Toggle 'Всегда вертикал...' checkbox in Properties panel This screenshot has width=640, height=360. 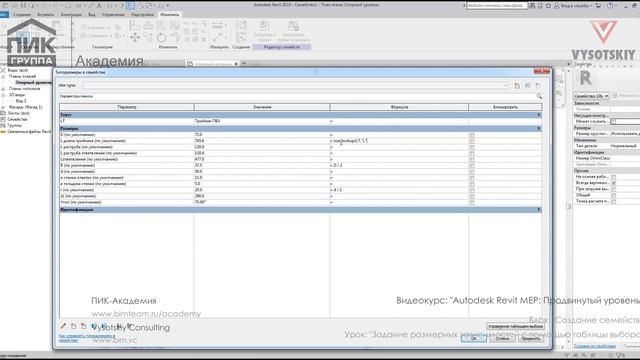click(x=613, y=183)
